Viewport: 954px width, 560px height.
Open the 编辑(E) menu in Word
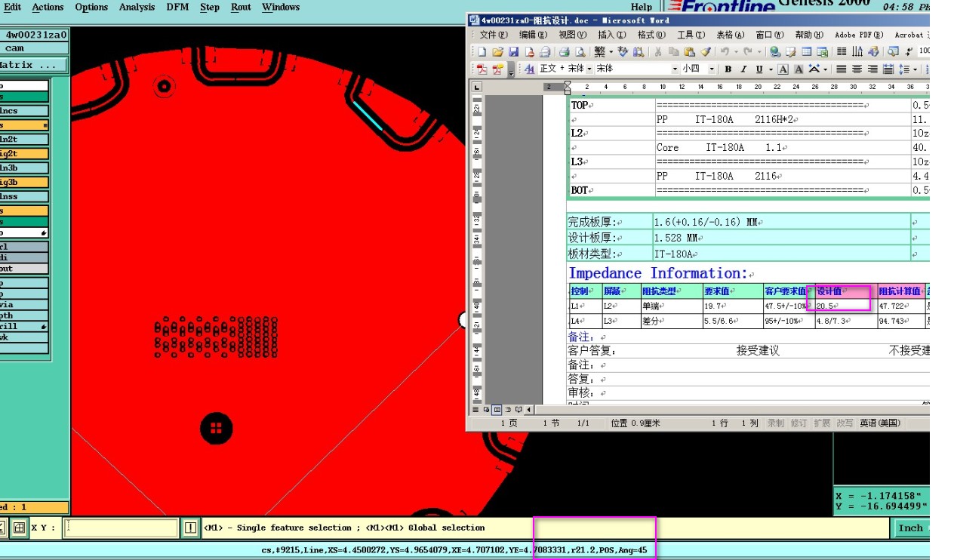pos(533,35)
